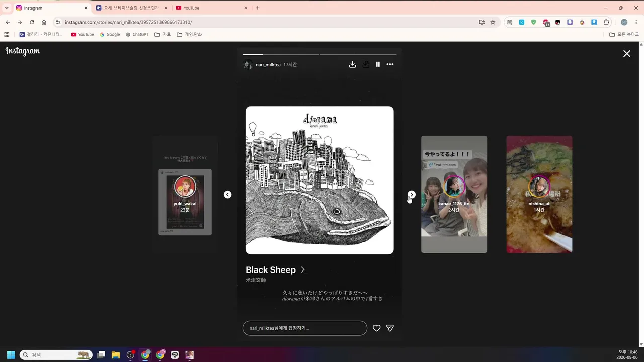
Task: Open the browser home page
Action: (x=44, y=22)
